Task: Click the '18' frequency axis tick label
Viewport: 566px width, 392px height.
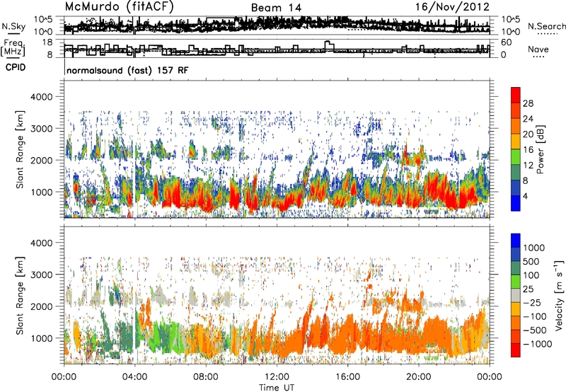Action: (47, 42)
